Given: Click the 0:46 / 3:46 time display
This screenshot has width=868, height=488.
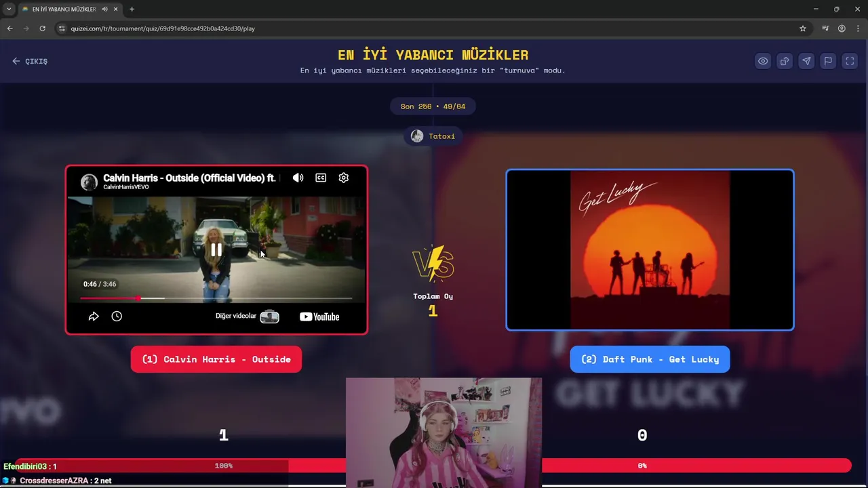Looking at the screenshot, I should [100, 284].
